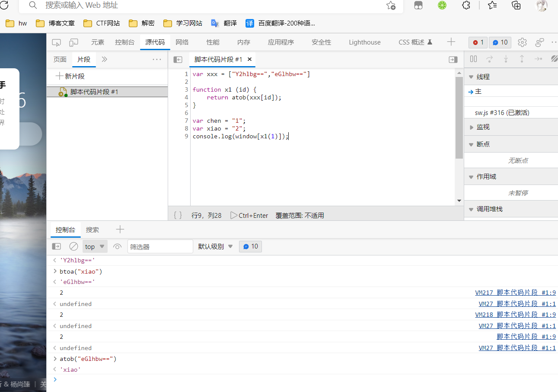The height and width of the screenshot is (392, 558).
Task: Click the step over debugger icon
Action: click(x=489, y=59)
